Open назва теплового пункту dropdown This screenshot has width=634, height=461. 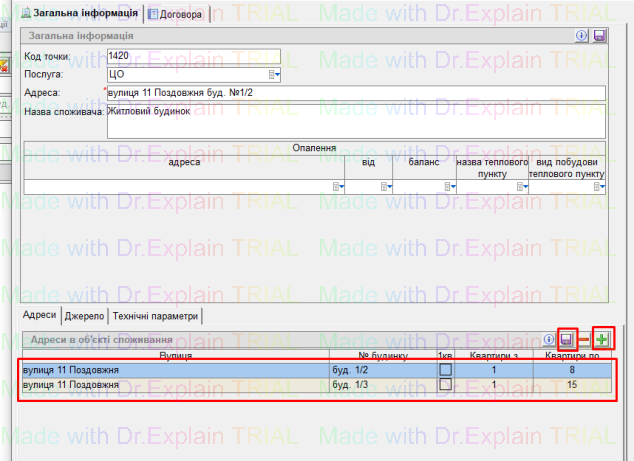pyautogui.click(x=521, y=186)
